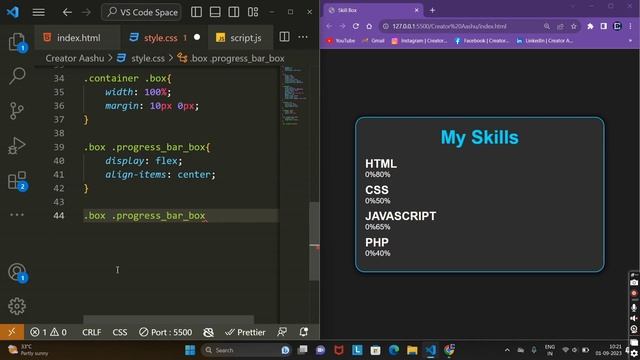
Task: Click the VS Code Space command search box
Action: [142, 12]
